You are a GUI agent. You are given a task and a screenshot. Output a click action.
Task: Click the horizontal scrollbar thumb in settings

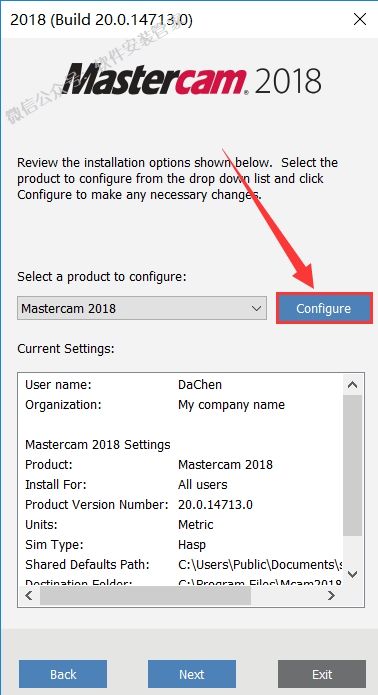tap(145, 596)
